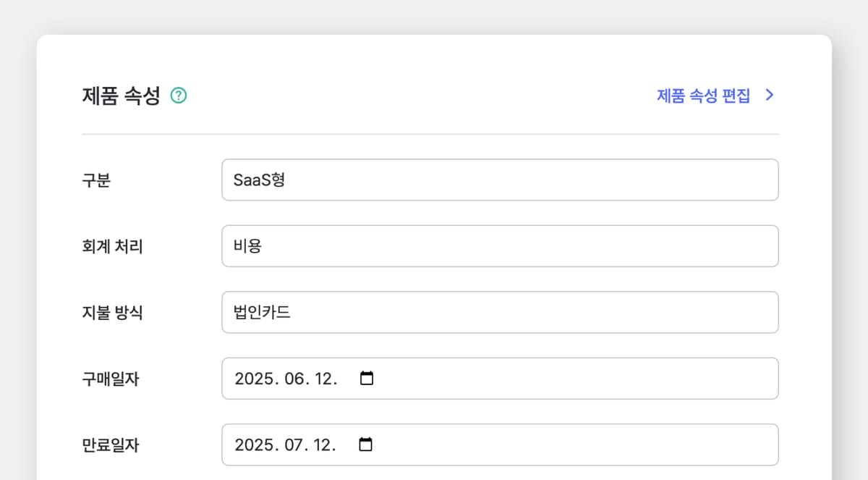Click the chevron next to 제품 속성 편집
Screen dimensions: 868x480
click(x=770, y=95)
